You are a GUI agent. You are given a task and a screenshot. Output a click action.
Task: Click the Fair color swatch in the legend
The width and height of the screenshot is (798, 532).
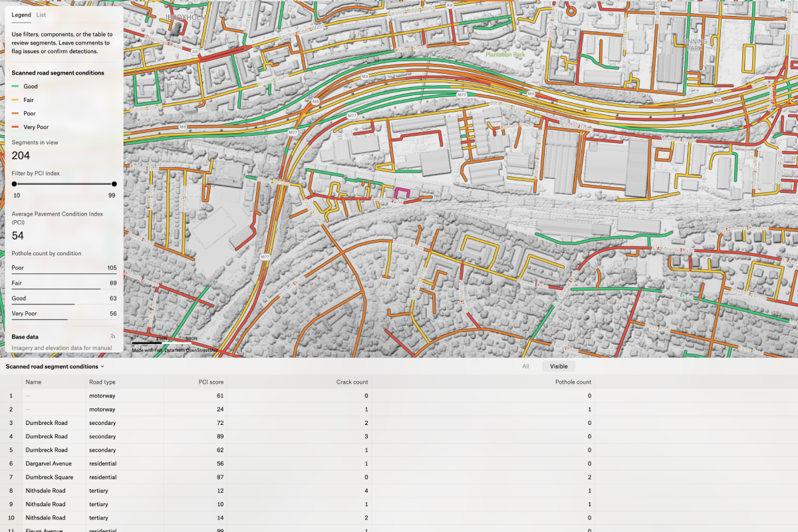15,100
